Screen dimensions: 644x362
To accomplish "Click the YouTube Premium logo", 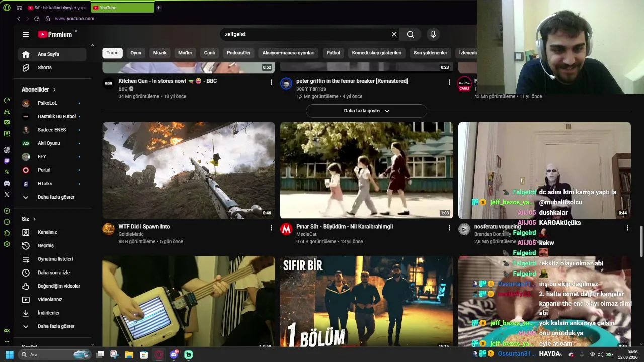I will (x=55, y=34).
